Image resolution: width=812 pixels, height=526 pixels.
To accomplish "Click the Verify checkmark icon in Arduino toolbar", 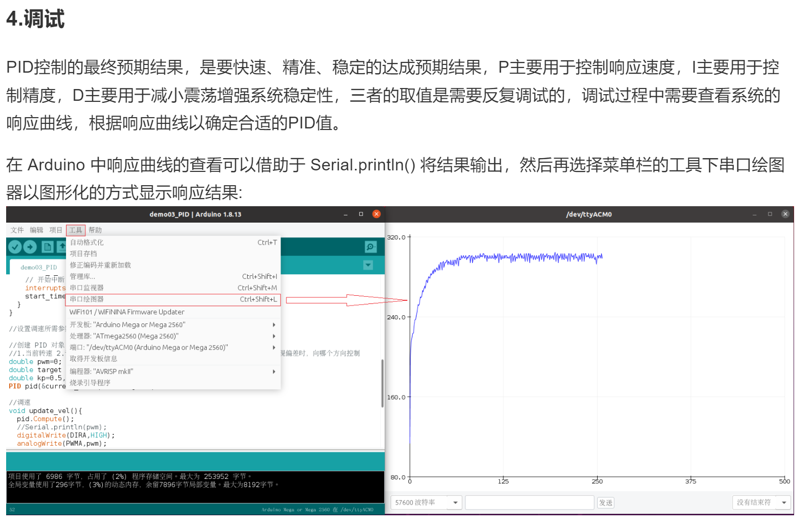I will click(15, 247).
